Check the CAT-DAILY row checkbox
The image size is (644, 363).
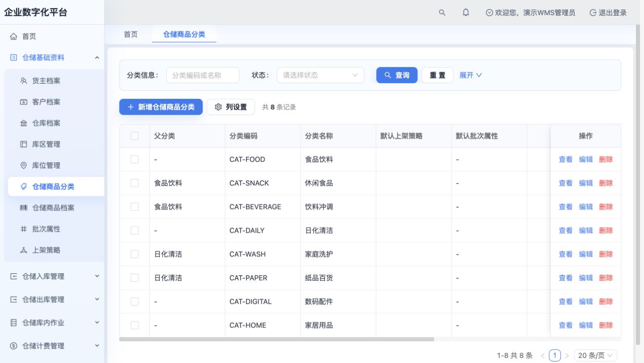(x=135, y=230)
